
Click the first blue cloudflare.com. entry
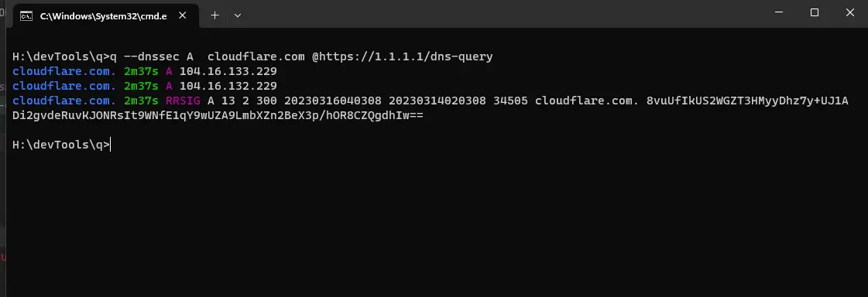[64, 71]
